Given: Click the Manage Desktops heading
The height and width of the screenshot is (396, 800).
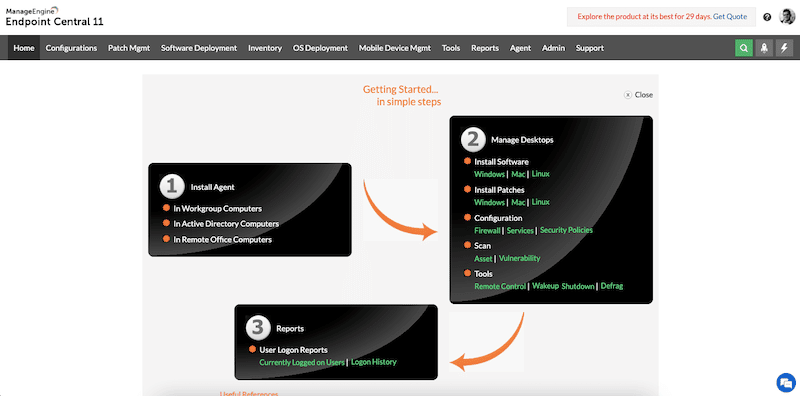Looking at the screenshot, I should click(x=522, y=140).
